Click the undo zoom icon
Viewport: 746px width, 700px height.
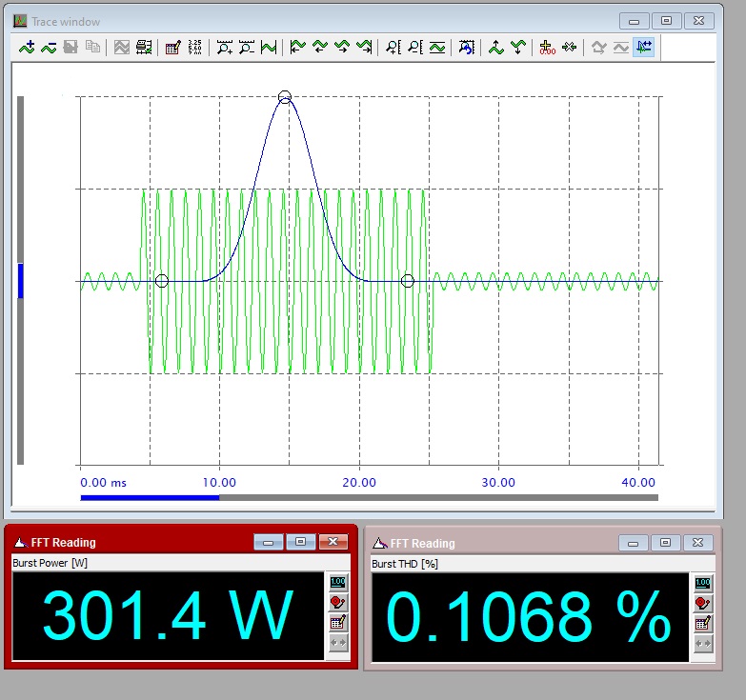click(467, 47)
